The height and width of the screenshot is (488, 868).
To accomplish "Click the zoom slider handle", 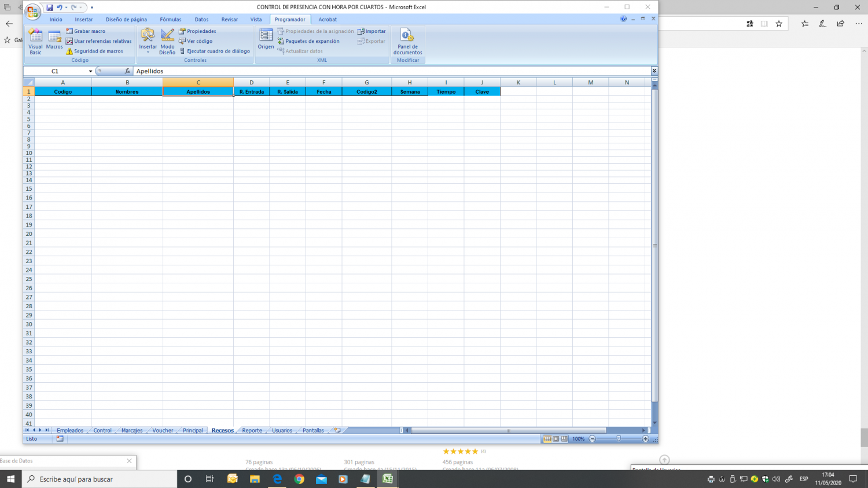I will coord(619,439).
